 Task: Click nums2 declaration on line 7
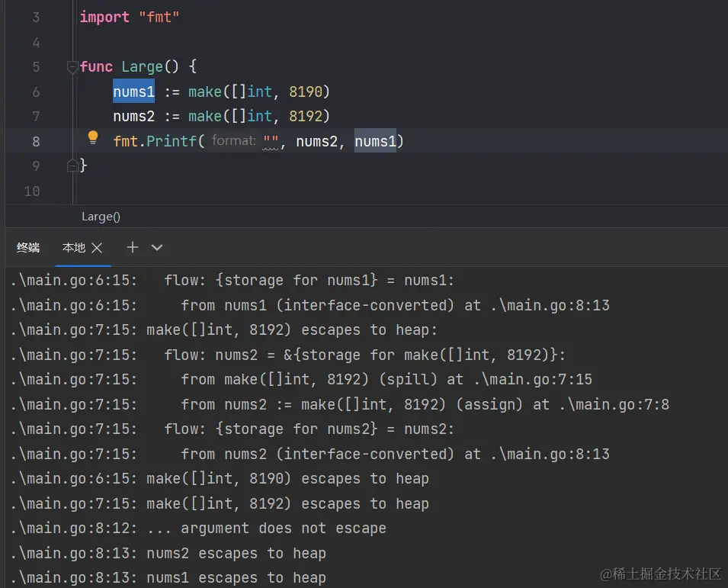click(133, 116)
